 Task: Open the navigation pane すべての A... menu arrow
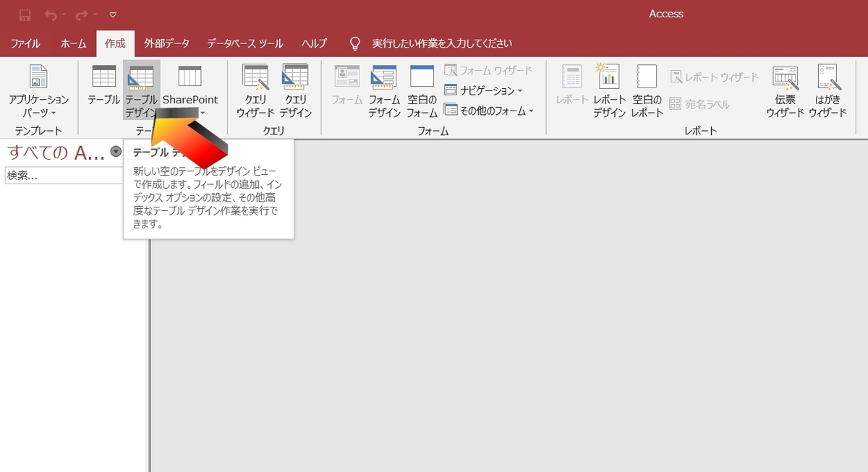coord(116,150)
